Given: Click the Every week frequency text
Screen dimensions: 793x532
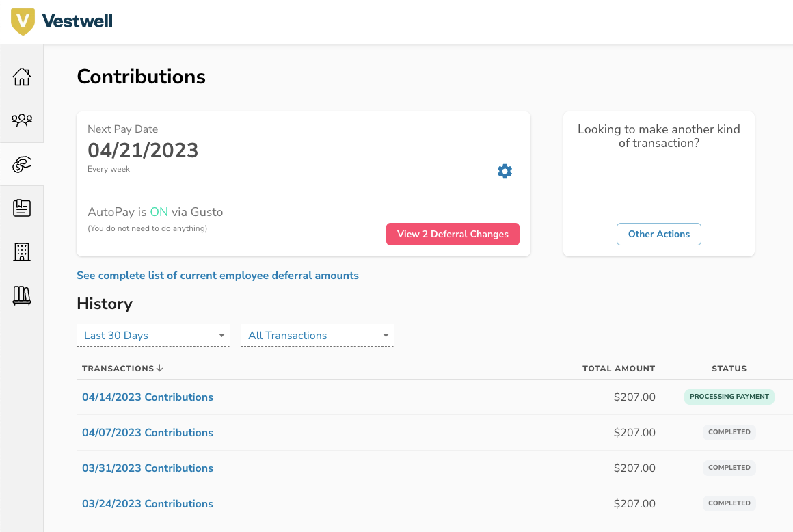Looking at the screenshot, I should (x=109, y=169).
